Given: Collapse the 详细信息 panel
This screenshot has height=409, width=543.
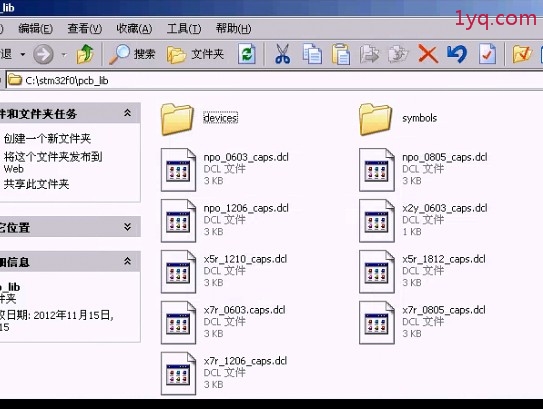Looking at the screenshot, I should tap(127, 261).
